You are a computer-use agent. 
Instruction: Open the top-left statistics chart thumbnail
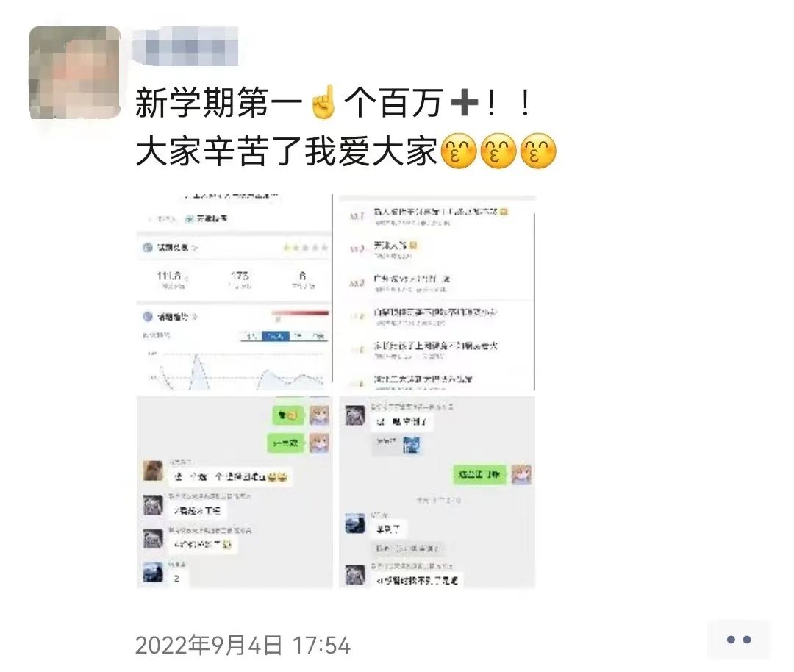pos(235,292)
